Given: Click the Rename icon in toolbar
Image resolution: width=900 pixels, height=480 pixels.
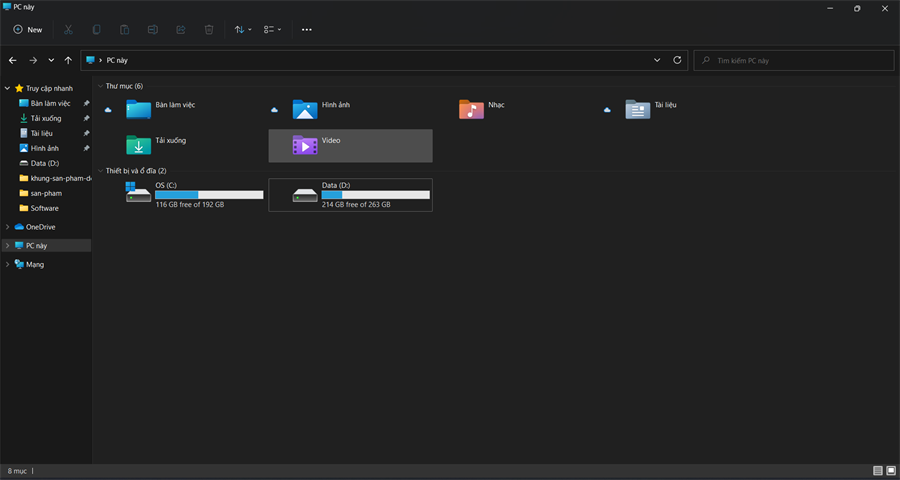Looking at the screenshot, I should click(153, 29).
